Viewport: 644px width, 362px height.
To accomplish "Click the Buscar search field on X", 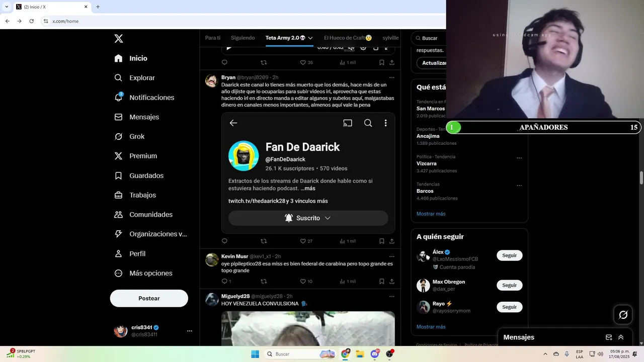I will pyautogui.click(x=429, y=38).
